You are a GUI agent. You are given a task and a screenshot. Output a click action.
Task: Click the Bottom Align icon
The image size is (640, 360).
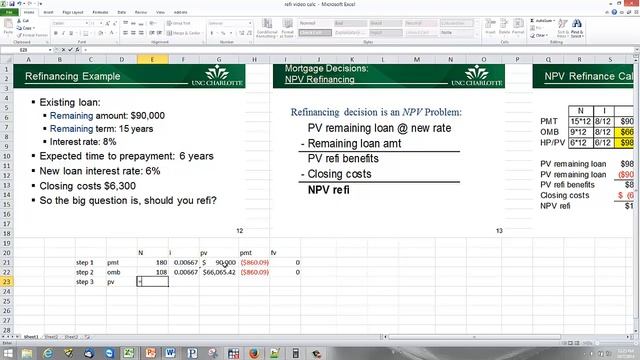point(141,23)
